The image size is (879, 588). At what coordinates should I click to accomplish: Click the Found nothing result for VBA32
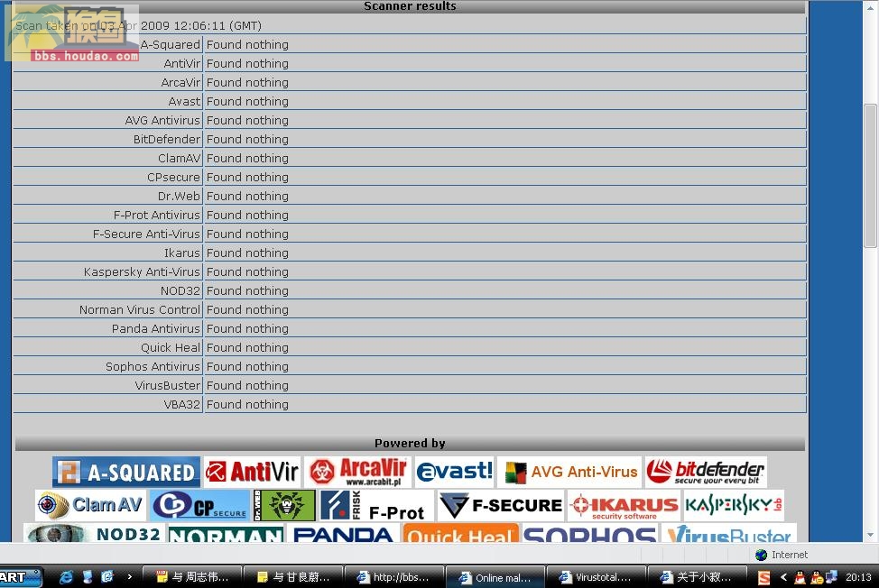coord(247,405)
